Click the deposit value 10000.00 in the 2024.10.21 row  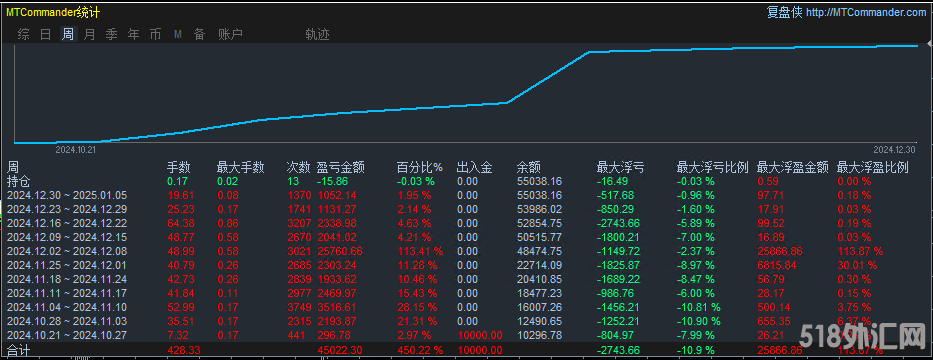coord(480,335)
